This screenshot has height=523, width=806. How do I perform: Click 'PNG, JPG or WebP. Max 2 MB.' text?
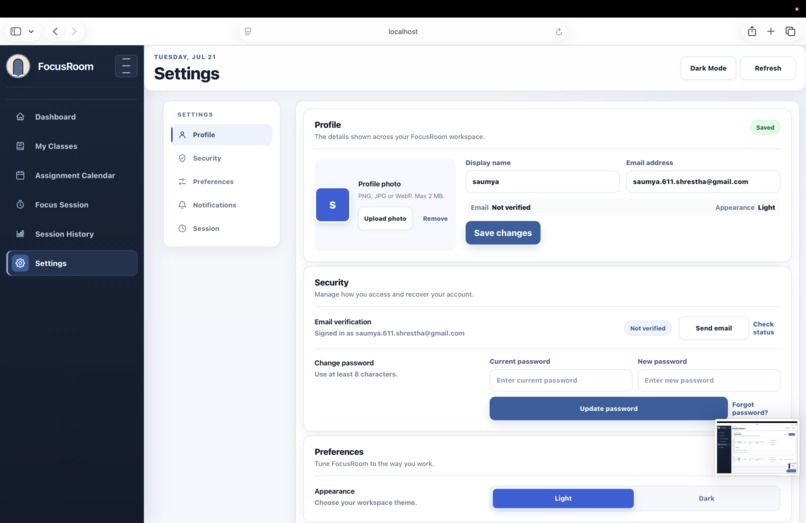click(x=401, y=196)
